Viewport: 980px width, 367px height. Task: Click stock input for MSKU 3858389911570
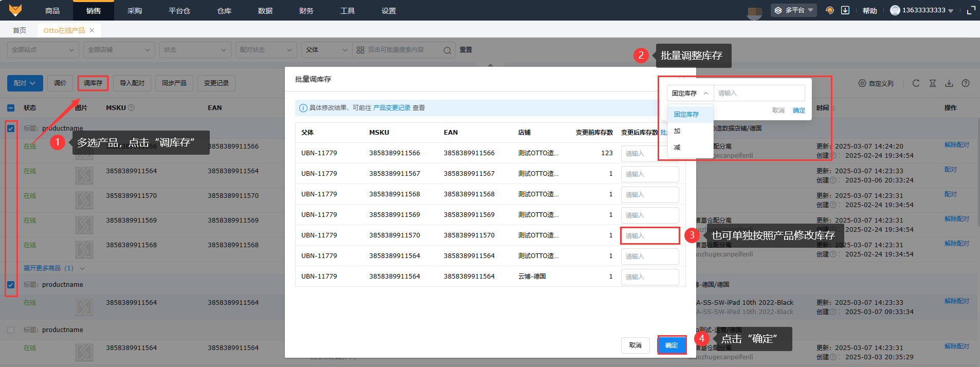click(x=649, y=236)
